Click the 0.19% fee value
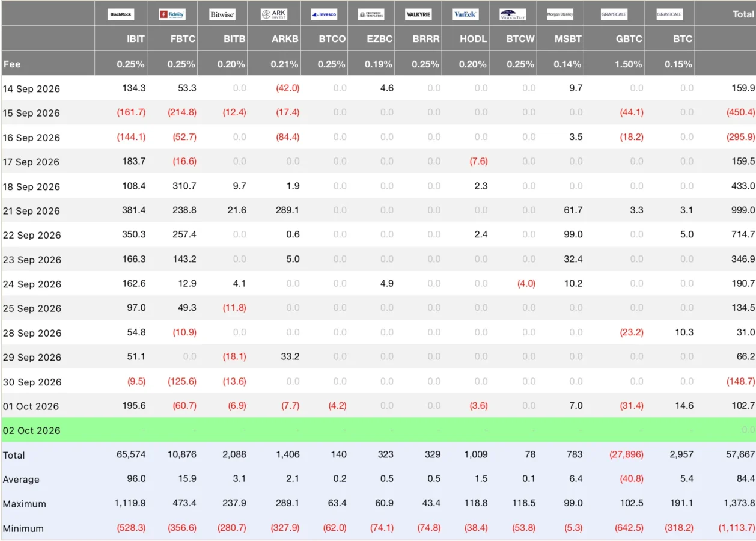This screenshot has height=541, width=756. pos(379,64)
